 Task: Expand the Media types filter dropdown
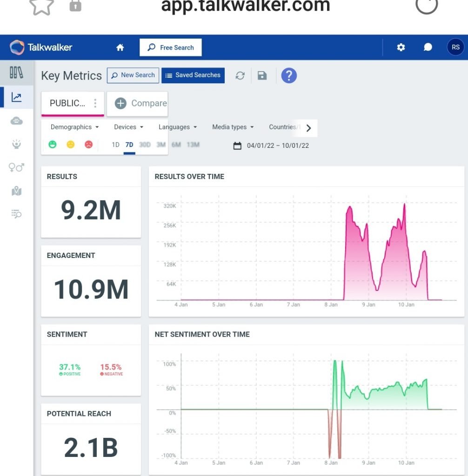(x=233, y=127)
